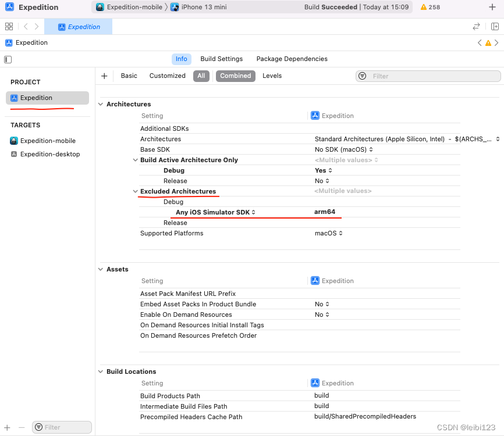504x436 pixels.
Task: Click the sidebar targets Filter field
Action: coord(62,427)
